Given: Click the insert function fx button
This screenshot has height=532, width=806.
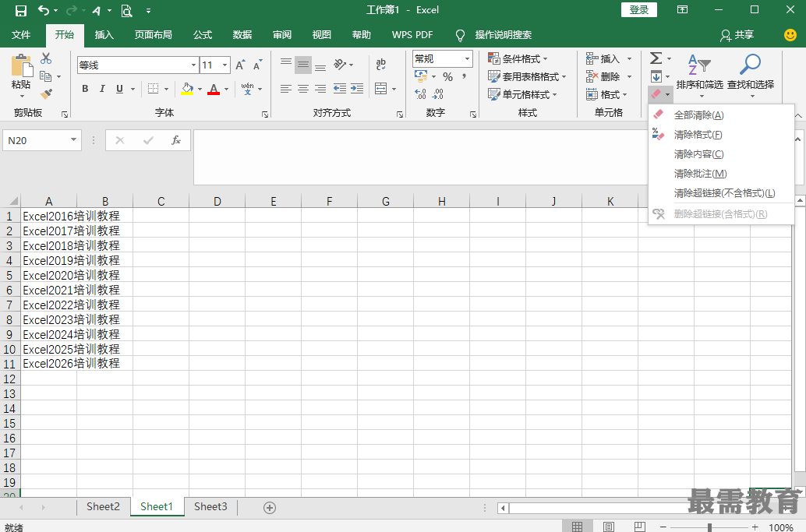Looking at the screenshot, I should [x=176, y=140].
